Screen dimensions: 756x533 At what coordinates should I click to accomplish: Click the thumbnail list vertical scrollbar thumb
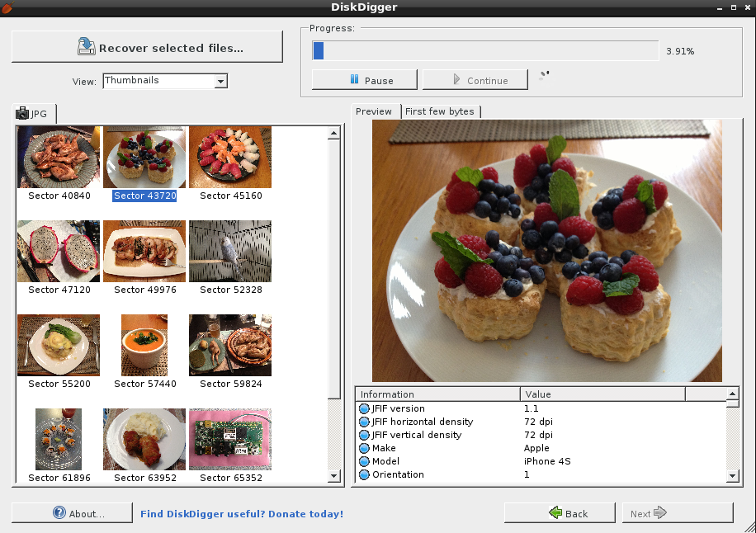(334, 269)
